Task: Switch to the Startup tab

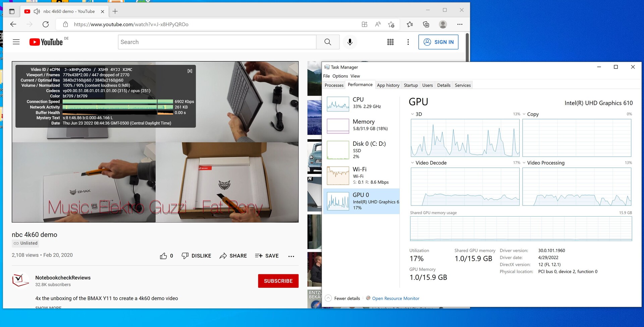Action: (411, 85)
